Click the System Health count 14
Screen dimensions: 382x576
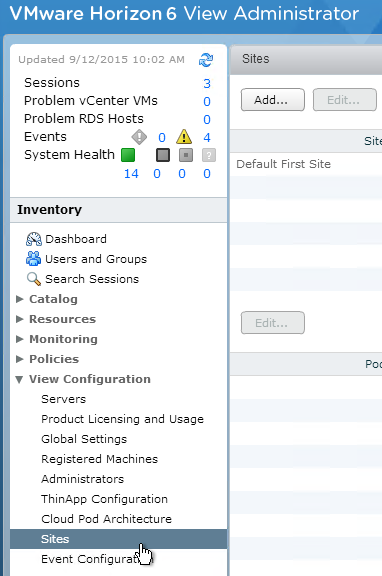point(131,173)
